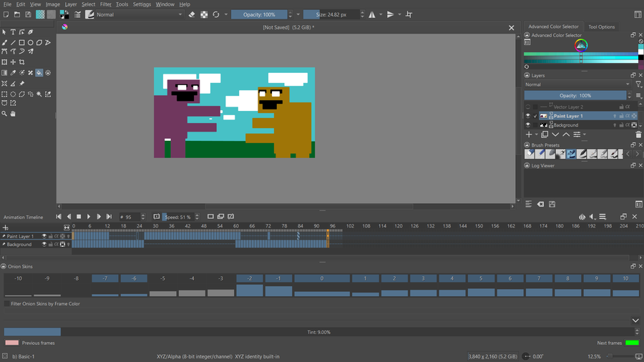Select the Calligraphy tool
Image resolution: width=644 pixels, height=362 pixels.
30,31
